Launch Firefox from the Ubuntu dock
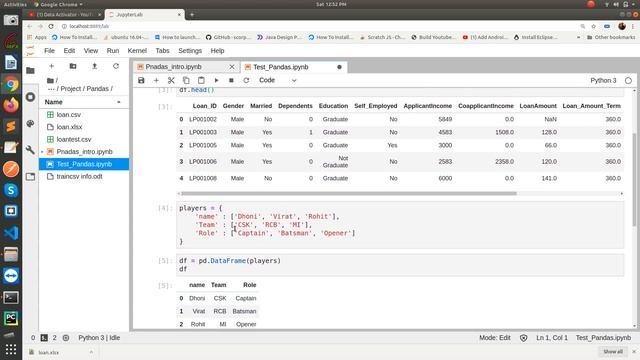The width and height of the screenshot is (640, 360). coord(11,105)
